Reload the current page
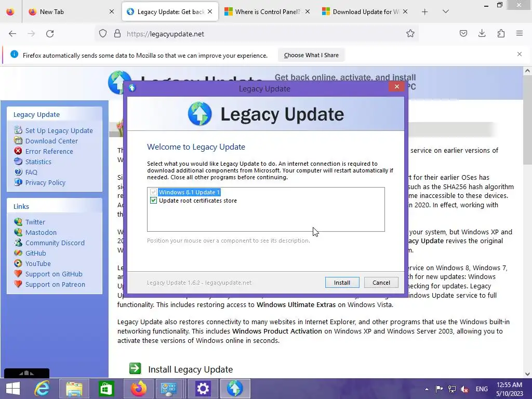This screenshot has width=532, height=399. (x=50, y=34)
